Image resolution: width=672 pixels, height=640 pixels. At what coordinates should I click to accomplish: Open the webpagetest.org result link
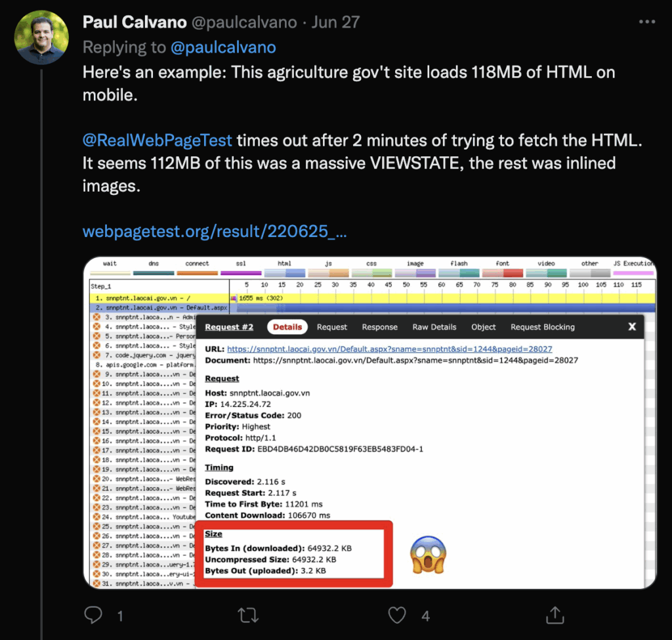pyautogui.click(x=215, y=232)
